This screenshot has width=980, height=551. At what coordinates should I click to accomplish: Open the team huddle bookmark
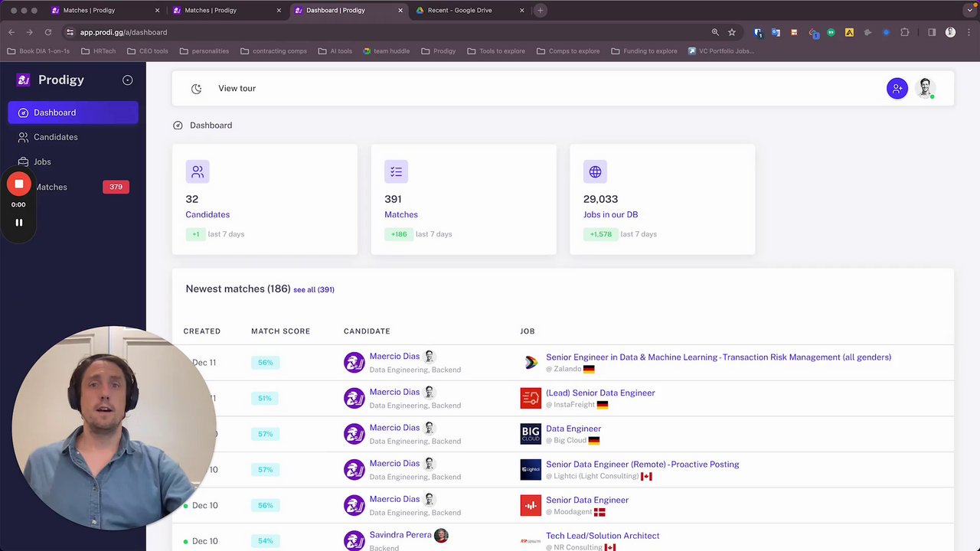(x=387, y=51)
